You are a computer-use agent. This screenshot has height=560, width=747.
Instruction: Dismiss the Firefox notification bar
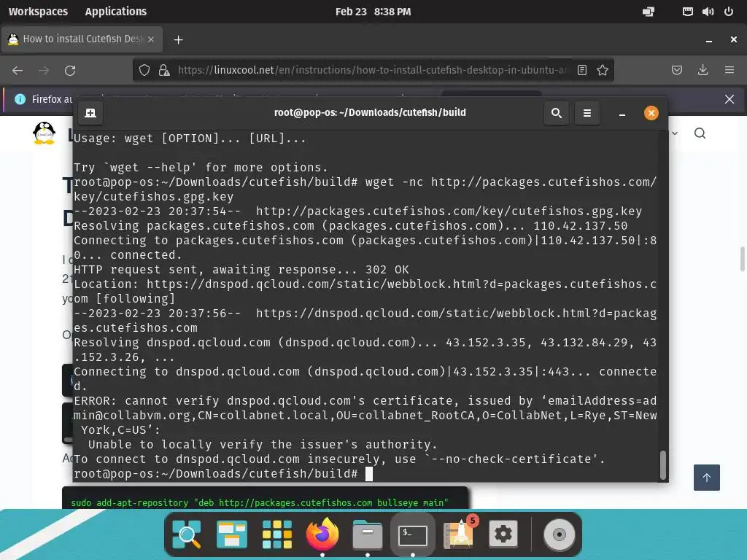click(x=729, y=99)
